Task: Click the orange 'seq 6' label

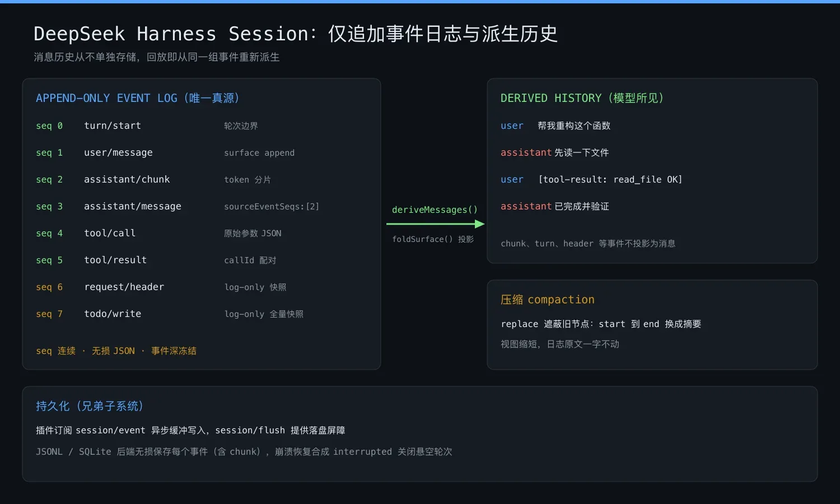Action: click(x=49, y=287)
